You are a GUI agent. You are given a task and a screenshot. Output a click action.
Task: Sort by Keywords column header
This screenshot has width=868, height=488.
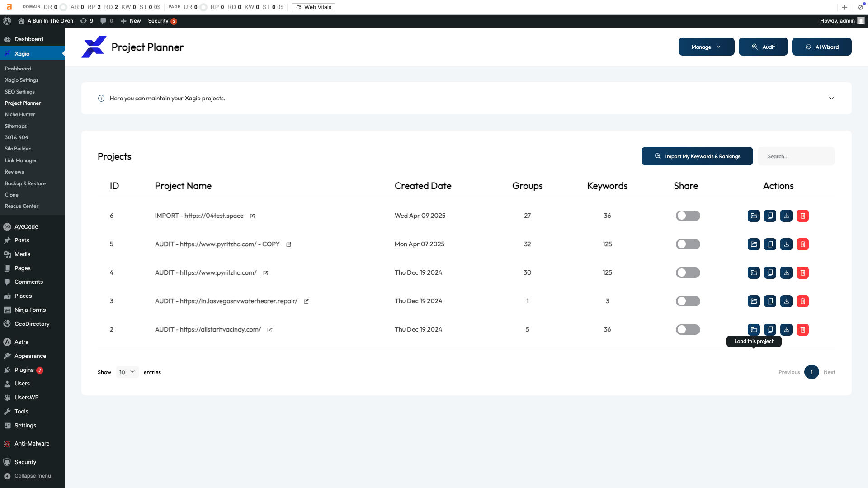pyautogui.click(x=607, y=186)
